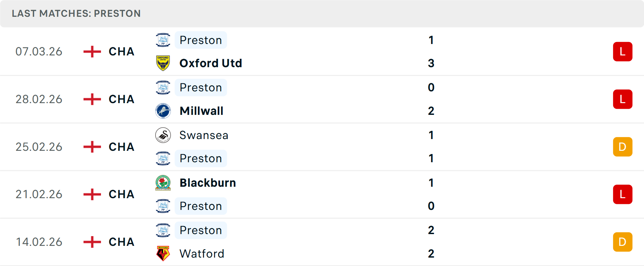This screenshot has height=266, width=644.
Task: Click the Blackburn club crest
Action: [x=163, y=183]
